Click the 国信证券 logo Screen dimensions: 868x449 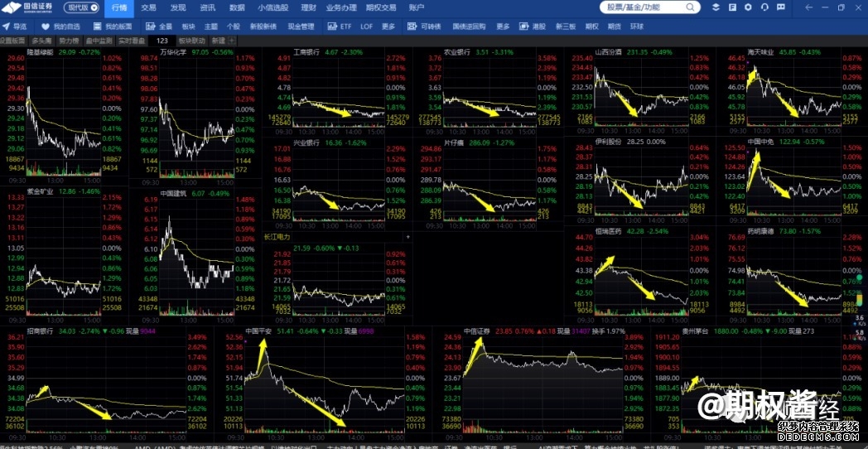click(27, 7)
